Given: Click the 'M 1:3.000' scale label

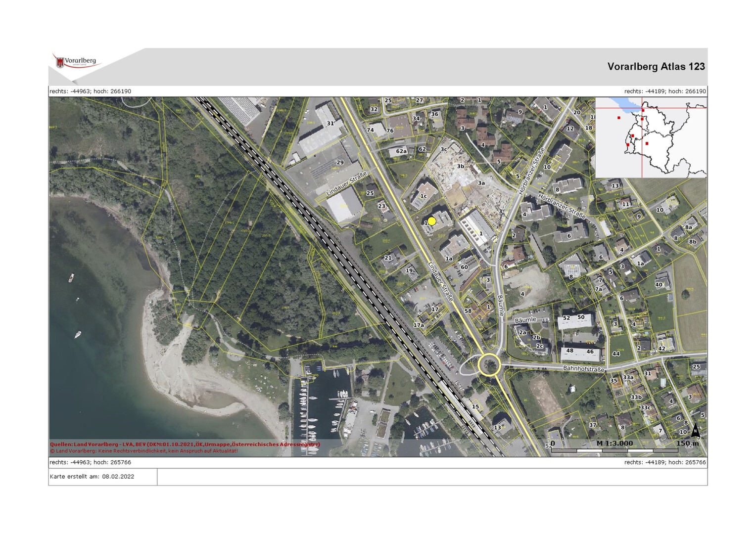Looking at the screenshot, I should 614,443.
